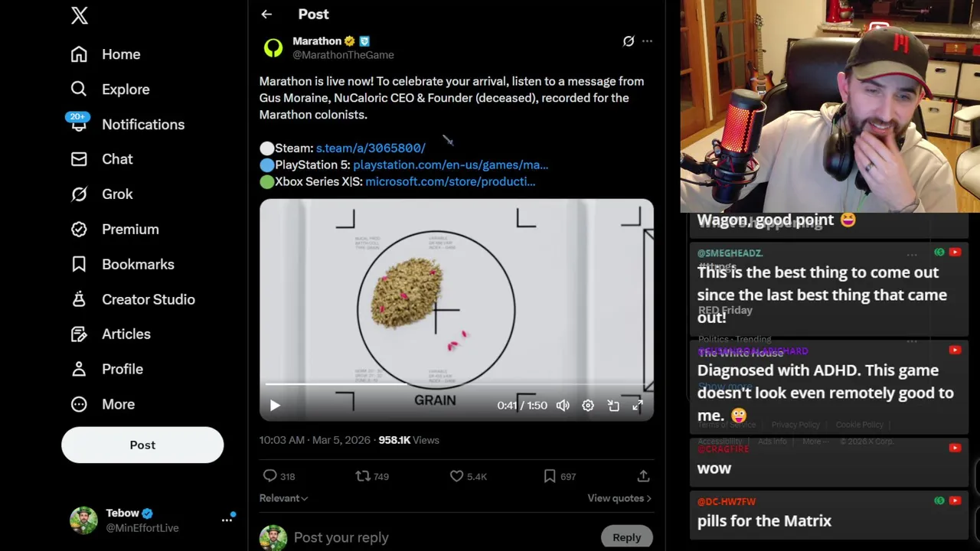
Task: Repost the Marathon post
Action: click(363, 476)
